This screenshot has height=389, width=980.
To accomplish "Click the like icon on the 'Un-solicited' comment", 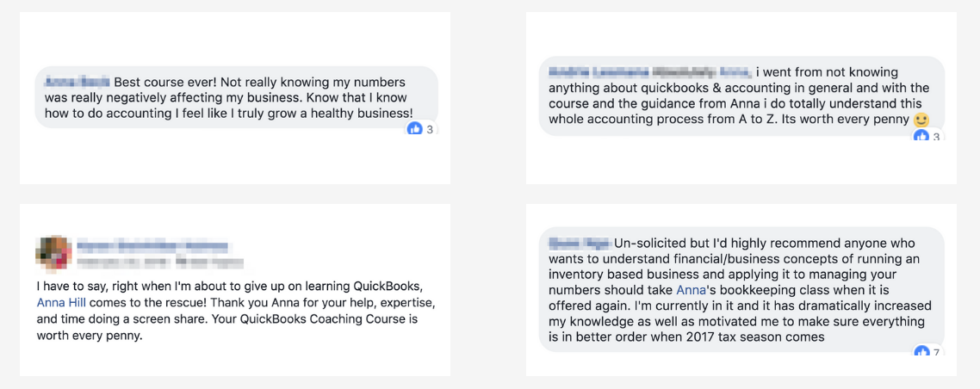I will click(921, 351).
